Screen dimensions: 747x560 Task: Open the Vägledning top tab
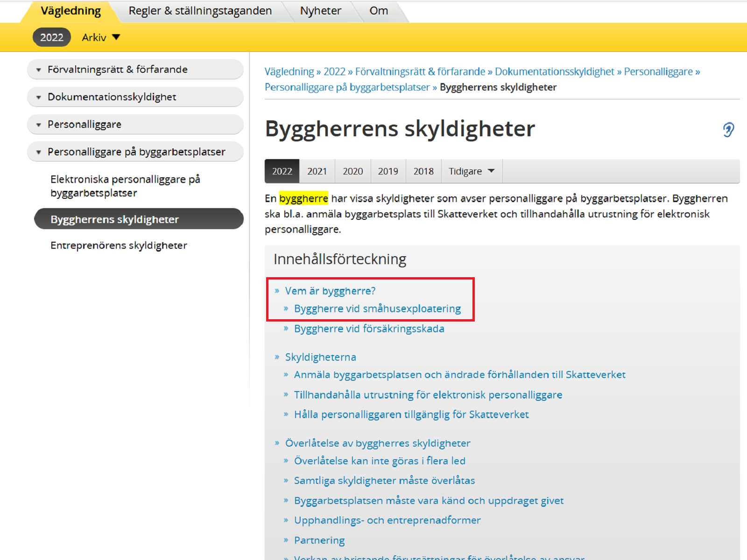(x=70, y=11)
